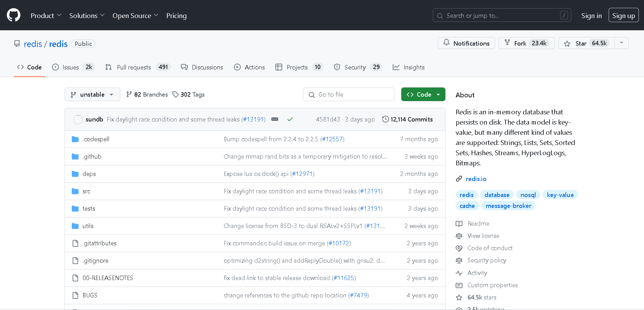The width and height of the screenshot is (644, 310).
Task: Expand commit message ellipsis button
Action: point(275,119)
